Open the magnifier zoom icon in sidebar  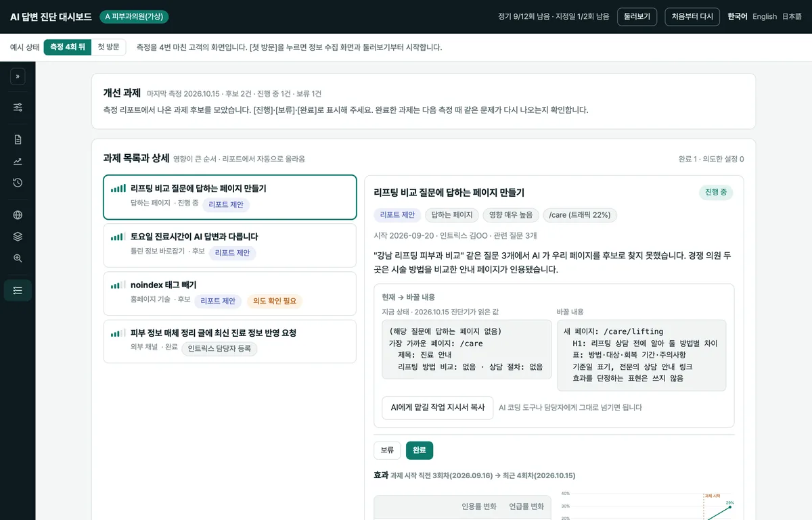(x=18, y=258)
